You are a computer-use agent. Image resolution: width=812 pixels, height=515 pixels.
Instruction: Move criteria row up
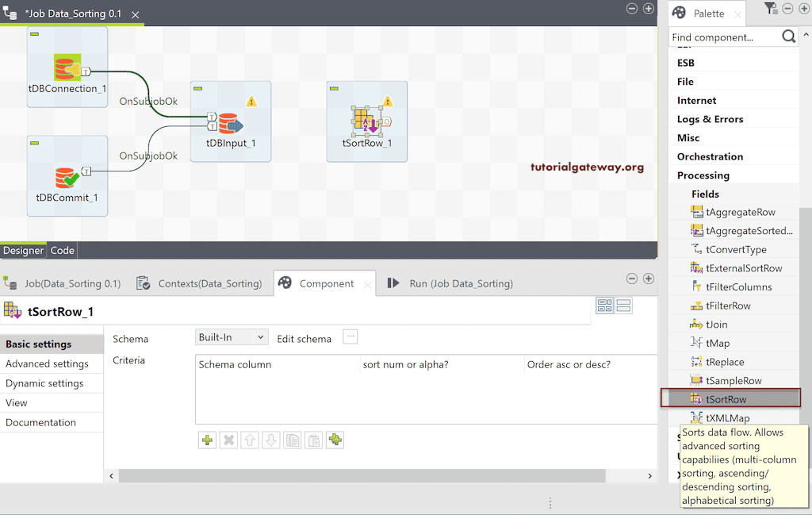click(x=250, y=440)
